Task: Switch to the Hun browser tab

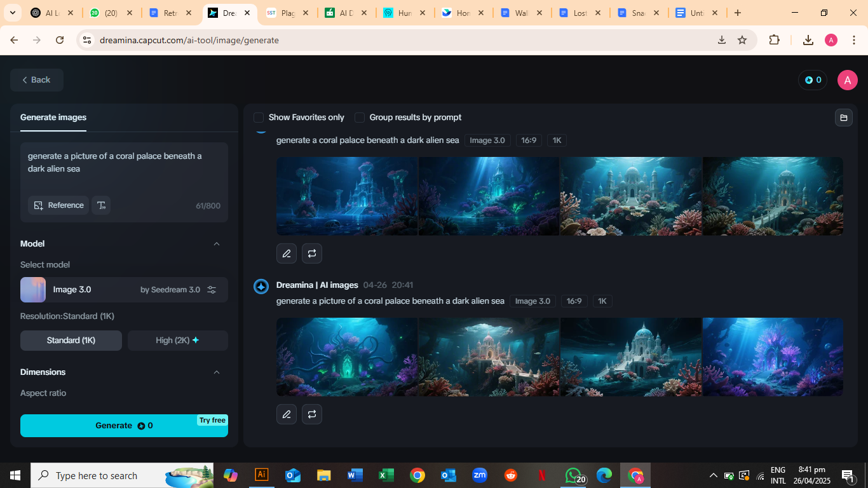Action: [405, 13]
